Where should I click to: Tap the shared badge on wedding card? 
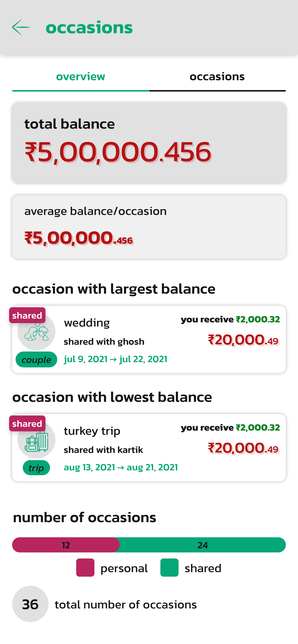tap(27, 315)
